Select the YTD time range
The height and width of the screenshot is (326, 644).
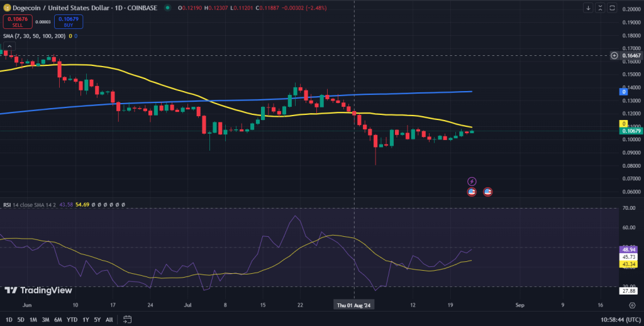click(x=72, y=320)
